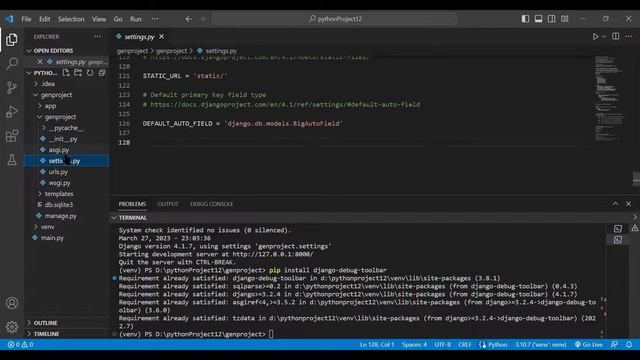The width and height of the screenshot is (640, 360).
Task: Split the editor to the right
Action: (x=616, y=36)
